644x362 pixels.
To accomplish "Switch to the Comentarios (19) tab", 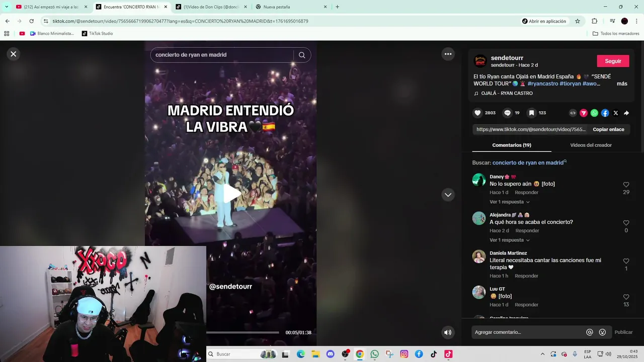I will 512,145.
